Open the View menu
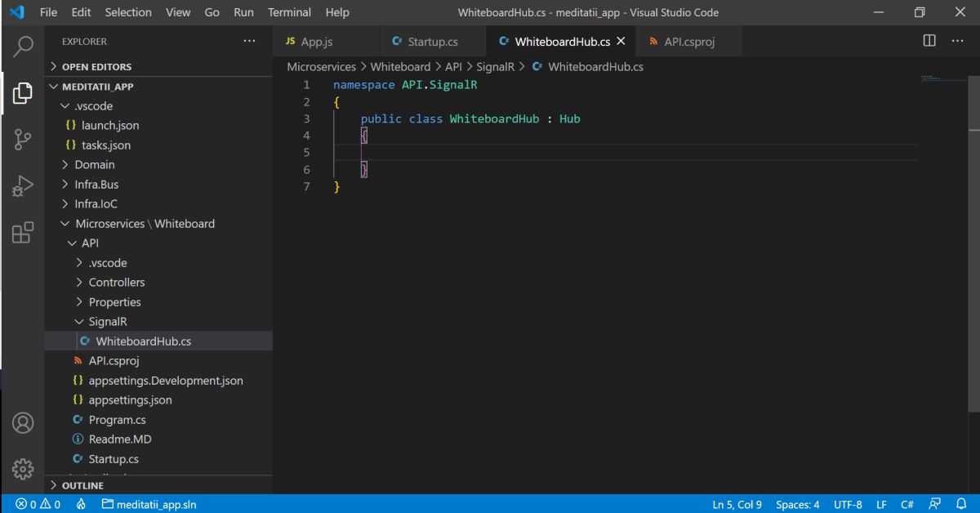The height and width of the screenshot is (513, 980). 178,12
